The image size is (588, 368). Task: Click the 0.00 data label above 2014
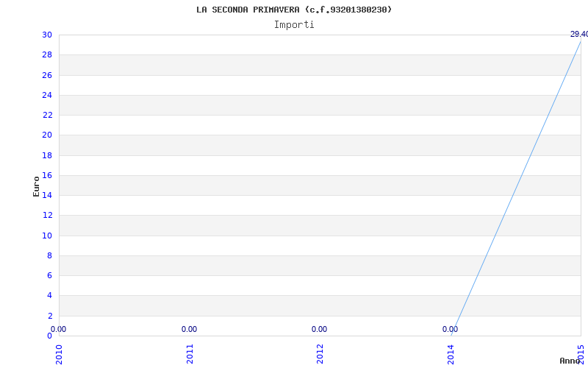[450, 329]
